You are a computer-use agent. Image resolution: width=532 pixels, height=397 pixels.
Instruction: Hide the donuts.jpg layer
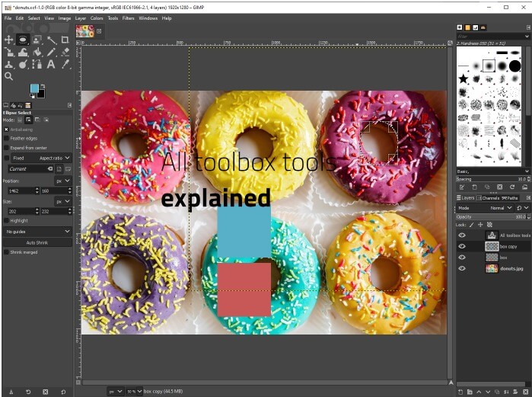point(462,268)
